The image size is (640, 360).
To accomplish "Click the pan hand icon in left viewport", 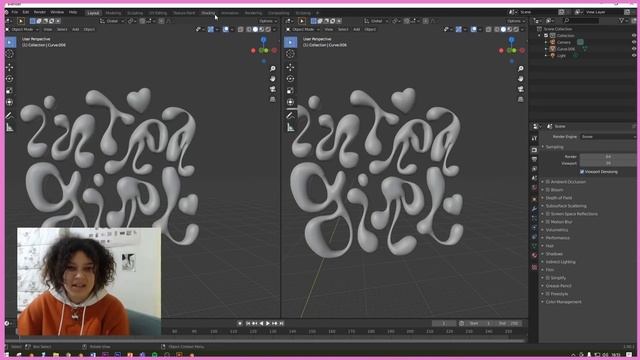I will click(273, 79).
